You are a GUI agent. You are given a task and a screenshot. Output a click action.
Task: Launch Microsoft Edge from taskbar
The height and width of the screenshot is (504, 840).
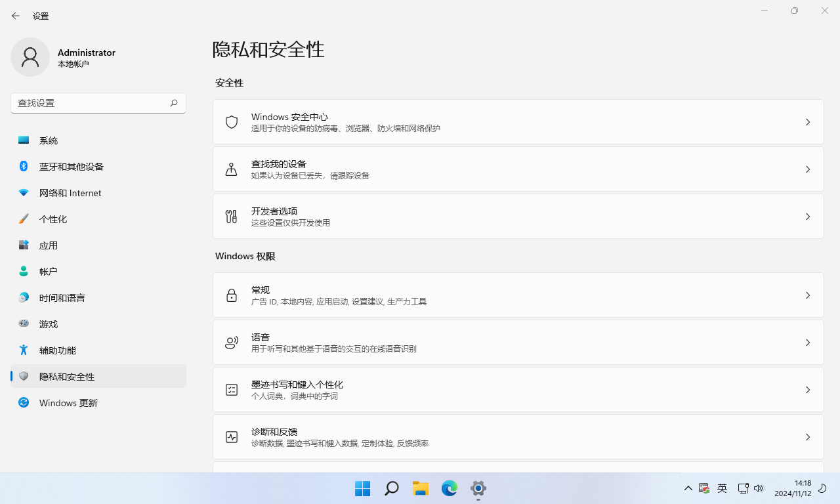click(x=450, y=488)
